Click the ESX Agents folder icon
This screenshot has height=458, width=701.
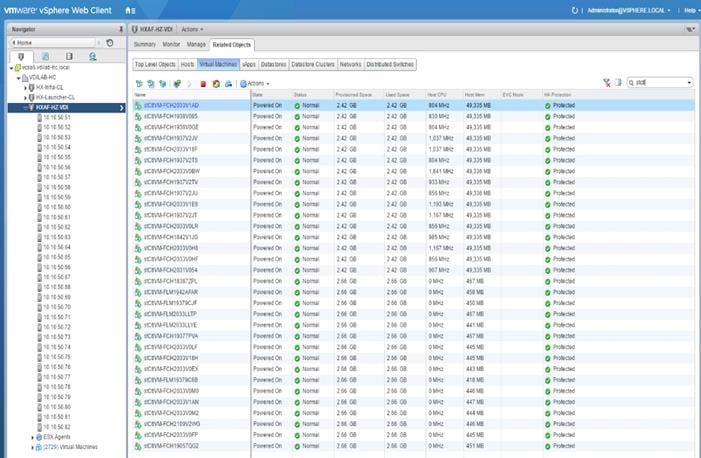[x=39, y=437]
